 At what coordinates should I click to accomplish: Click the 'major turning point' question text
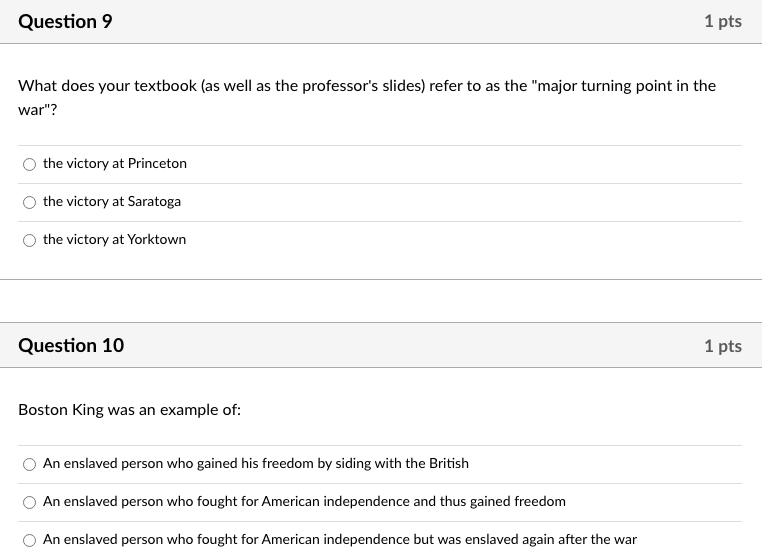tap(367, 86)
